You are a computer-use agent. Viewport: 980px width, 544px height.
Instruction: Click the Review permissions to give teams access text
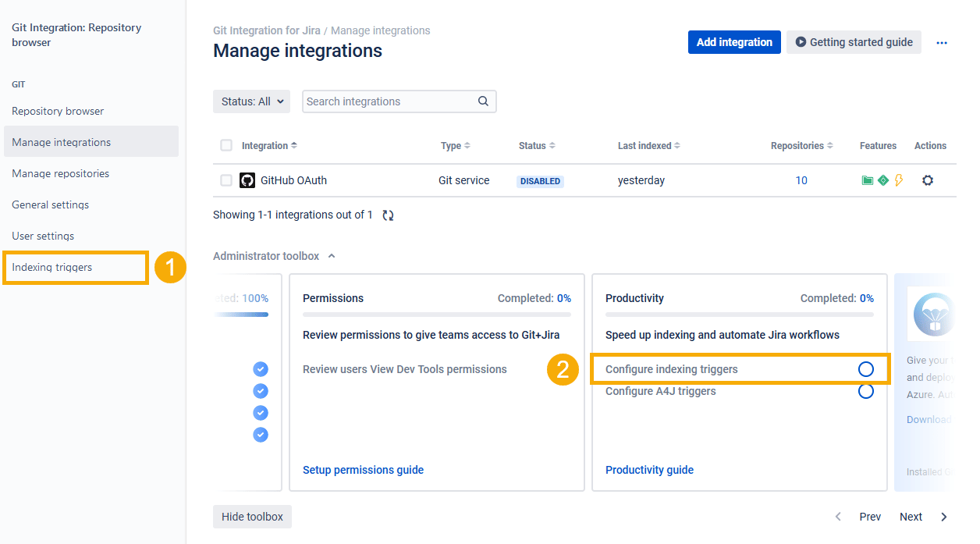tap(431, 335)
